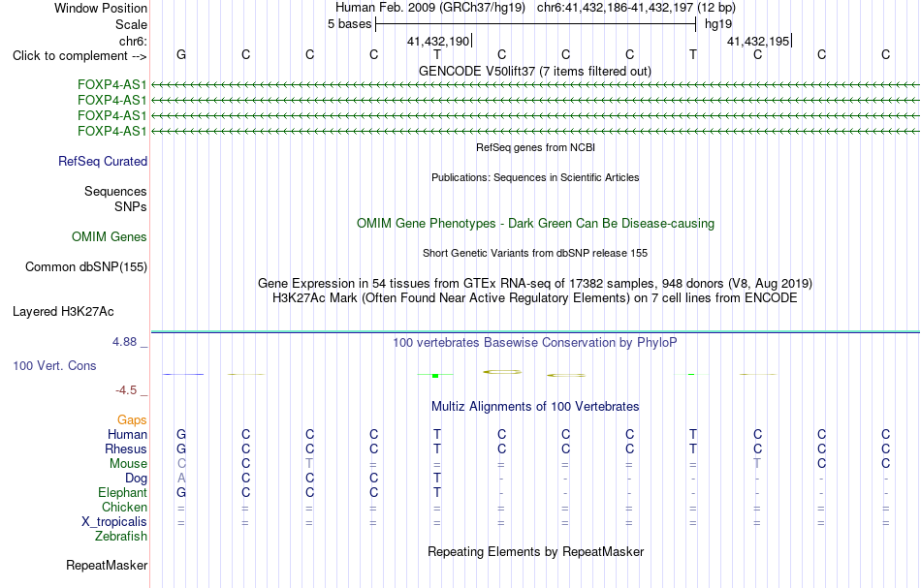Click the OMIM Gene Phenotypes track title

coord(536,224)
